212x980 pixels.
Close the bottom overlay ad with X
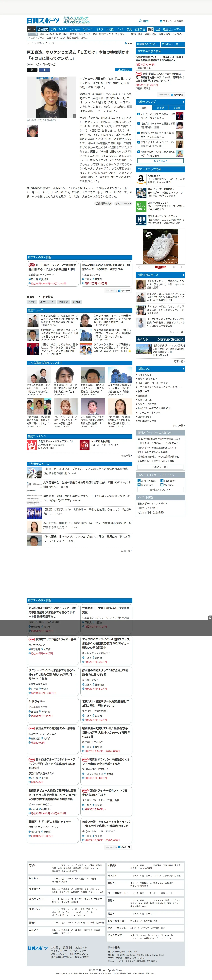click(x=209, y=618)
